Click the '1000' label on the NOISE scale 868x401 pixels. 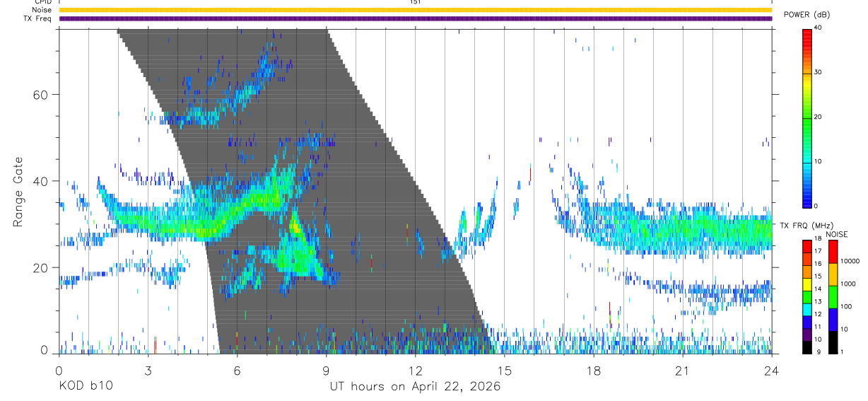tap(849, 284)
